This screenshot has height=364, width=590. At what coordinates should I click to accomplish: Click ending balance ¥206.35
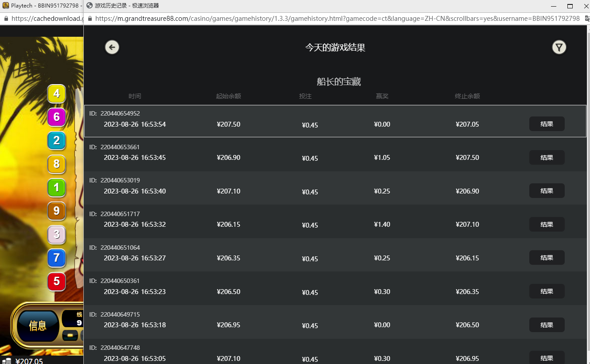click(467, 292)
